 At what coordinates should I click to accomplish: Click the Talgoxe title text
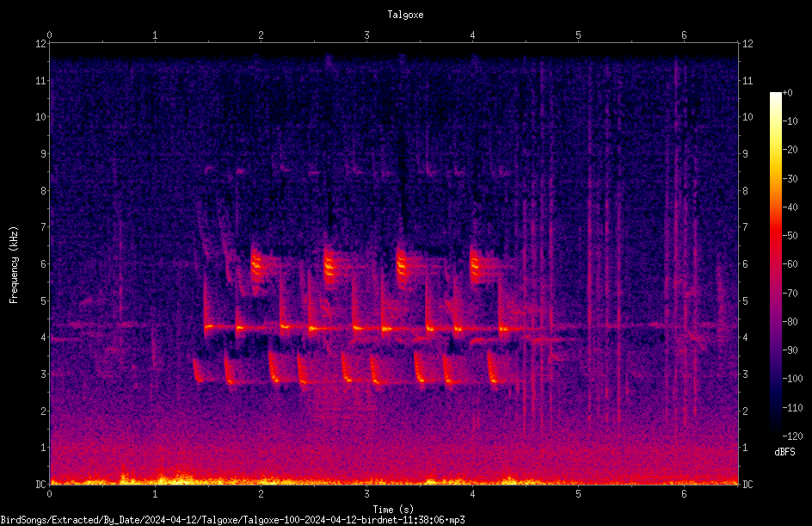coord(405,15)
